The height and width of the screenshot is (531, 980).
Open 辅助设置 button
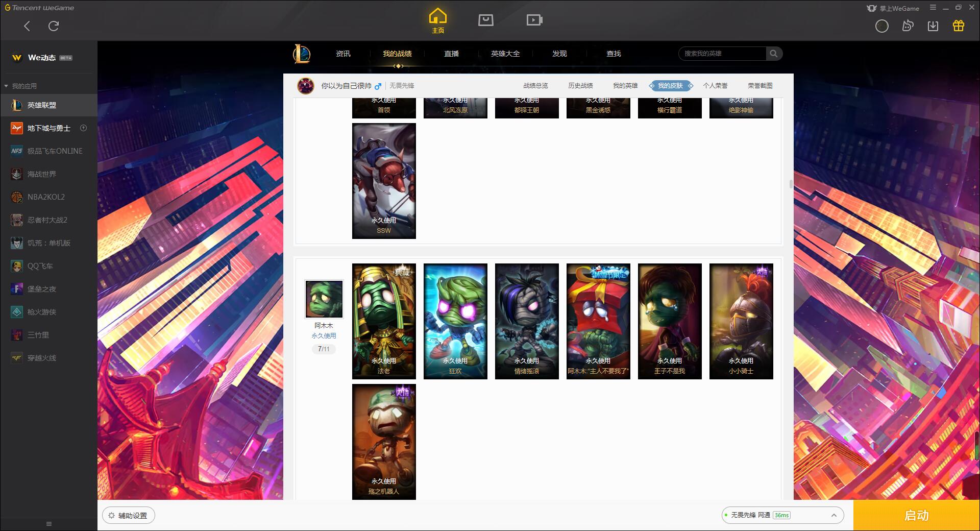[129, 516]
